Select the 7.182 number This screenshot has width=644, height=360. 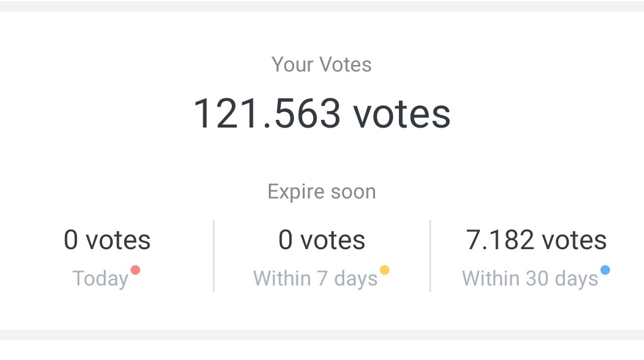pos(500,240)
